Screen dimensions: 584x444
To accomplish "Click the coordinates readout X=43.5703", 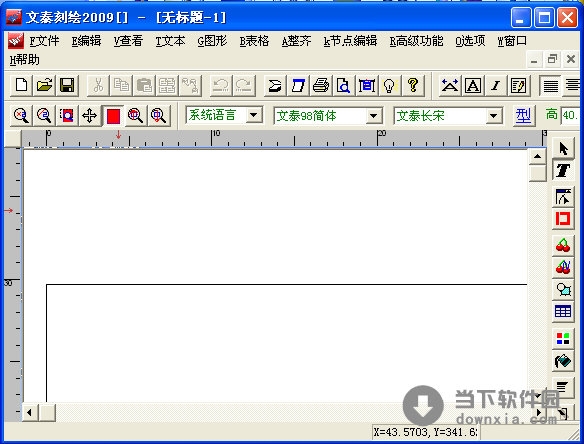I will click(426, 432).
